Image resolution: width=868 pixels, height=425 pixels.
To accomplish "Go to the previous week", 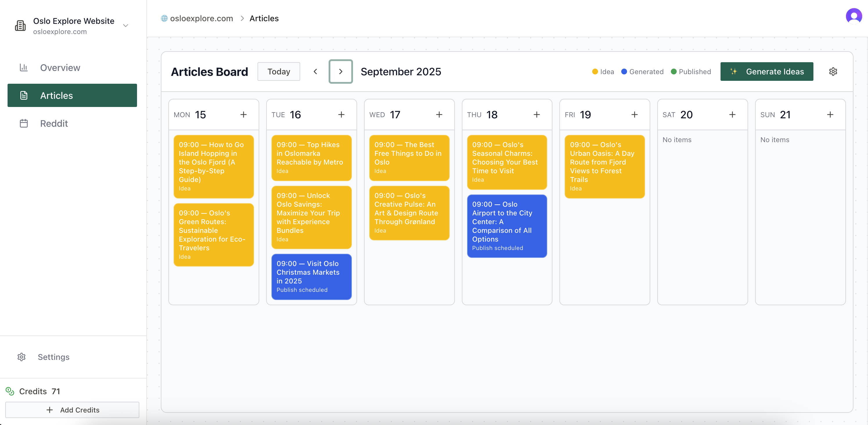I will click(x=315, y=72).
